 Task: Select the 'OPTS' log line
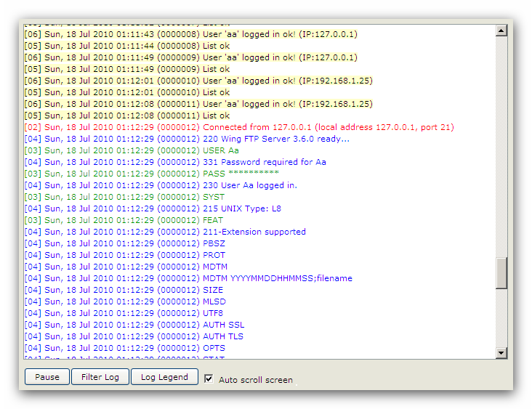point(124,348)
